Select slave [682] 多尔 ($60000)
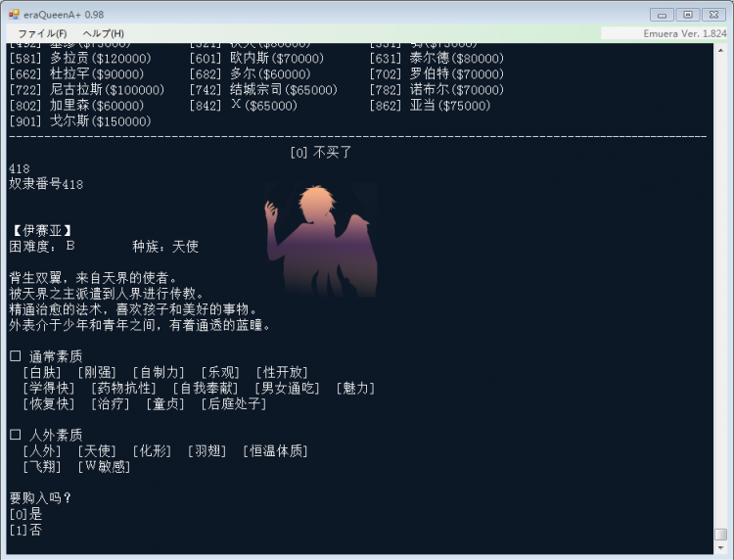Viewport: 734px width, 560px height. tap(250, 74)
